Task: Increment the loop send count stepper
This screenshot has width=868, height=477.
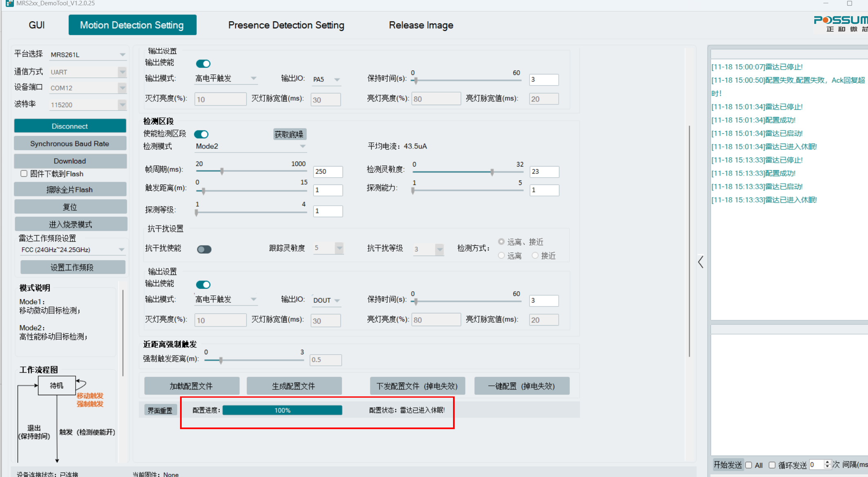Action: [x=827, y=462]
